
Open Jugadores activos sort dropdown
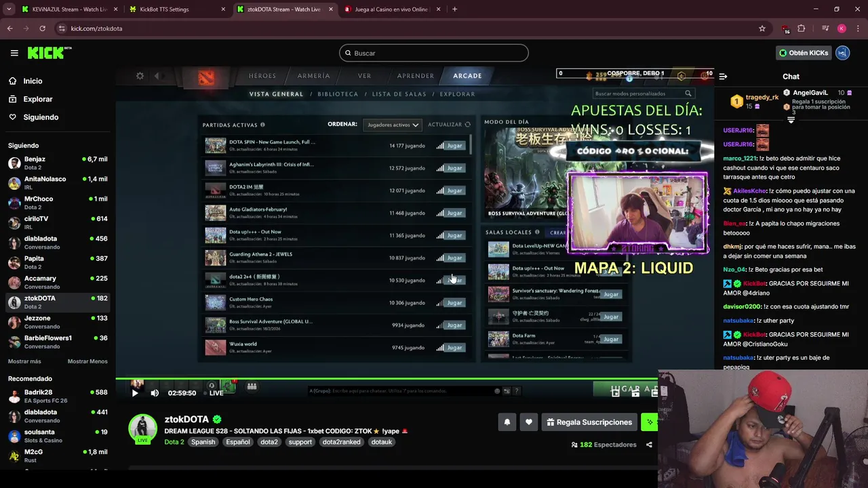click(393, 125)
